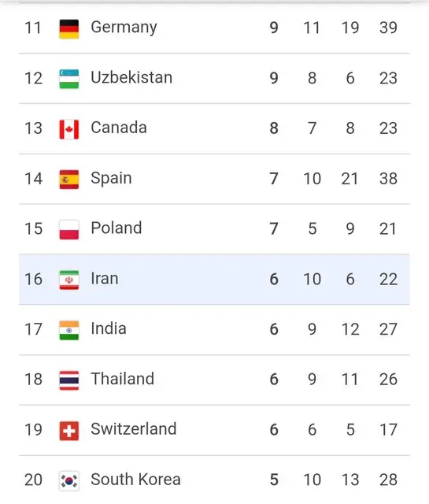This screenshot has height=504, width=429.
Task: Select the Switzerland country name
Action: pyautogui.click(x=134, y=429)
